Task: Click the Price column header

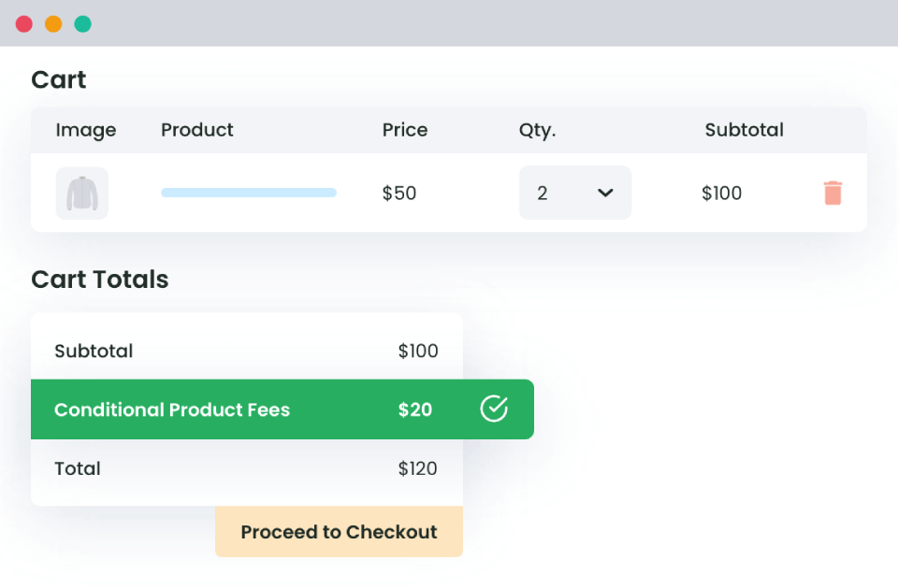Action: (x=404, y=130)
